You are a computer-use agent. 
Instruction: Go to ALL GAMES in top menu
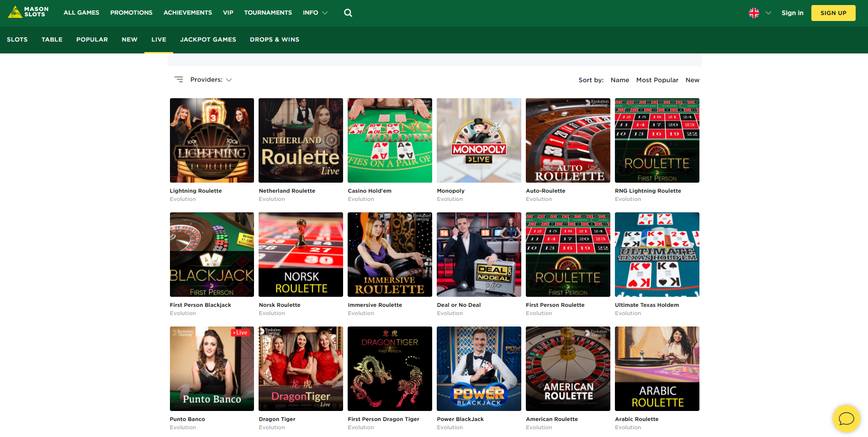click(81, 13)
